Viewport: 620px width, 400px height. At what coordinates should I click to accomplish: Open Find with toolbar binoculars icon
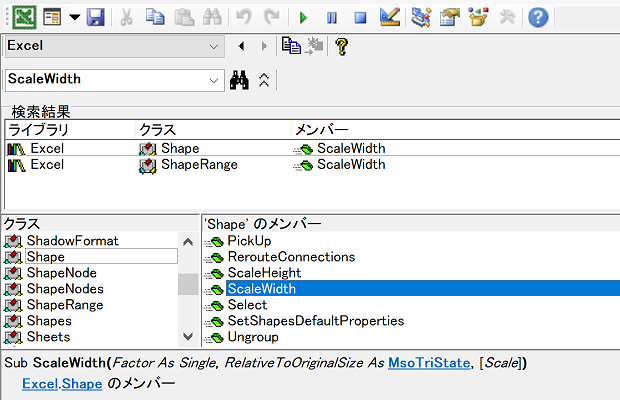click(212, 17)
